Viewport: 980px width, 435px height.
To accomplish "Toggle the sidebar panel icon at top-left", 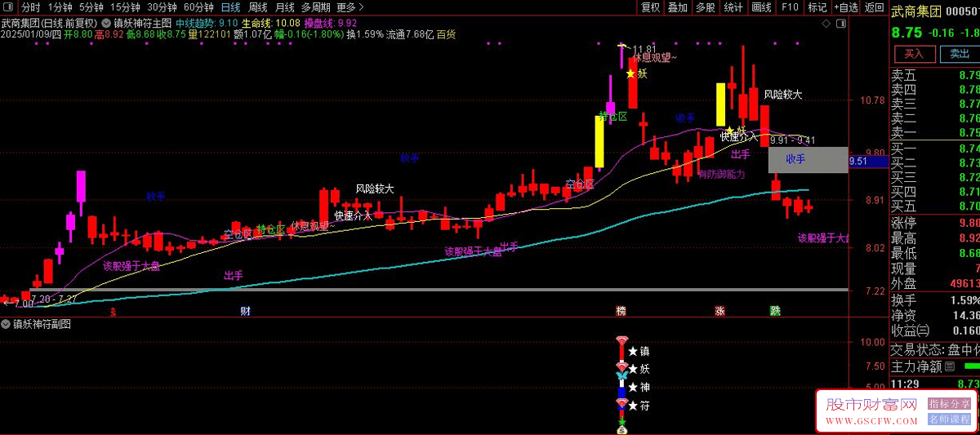I will coord(8,7).
